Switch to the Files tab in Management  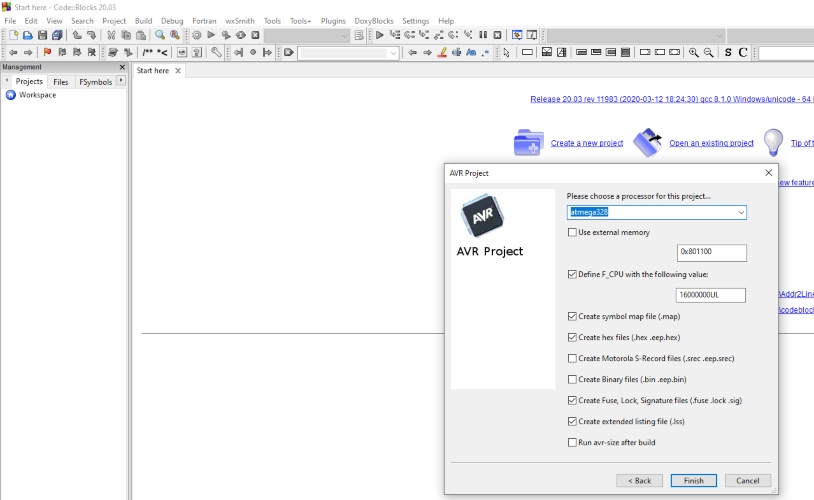click(60, 82)
